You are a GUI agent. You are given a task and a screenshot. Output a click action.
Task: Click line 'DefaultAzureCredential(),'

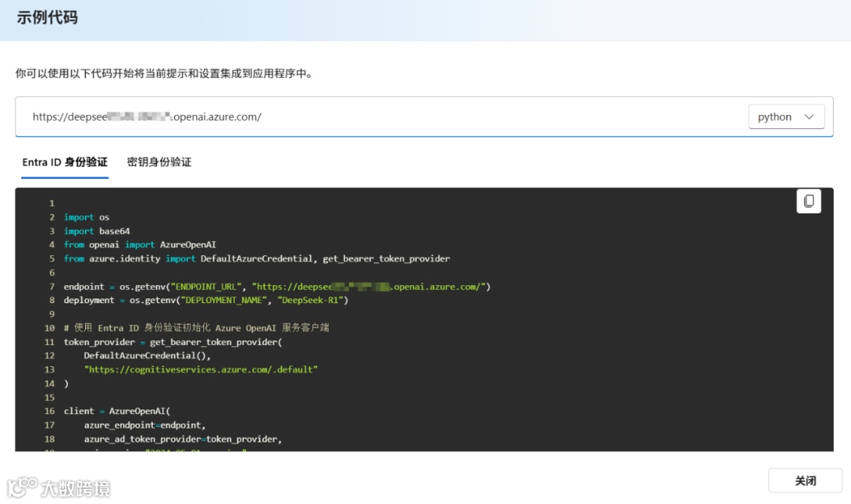pos(147,355)
